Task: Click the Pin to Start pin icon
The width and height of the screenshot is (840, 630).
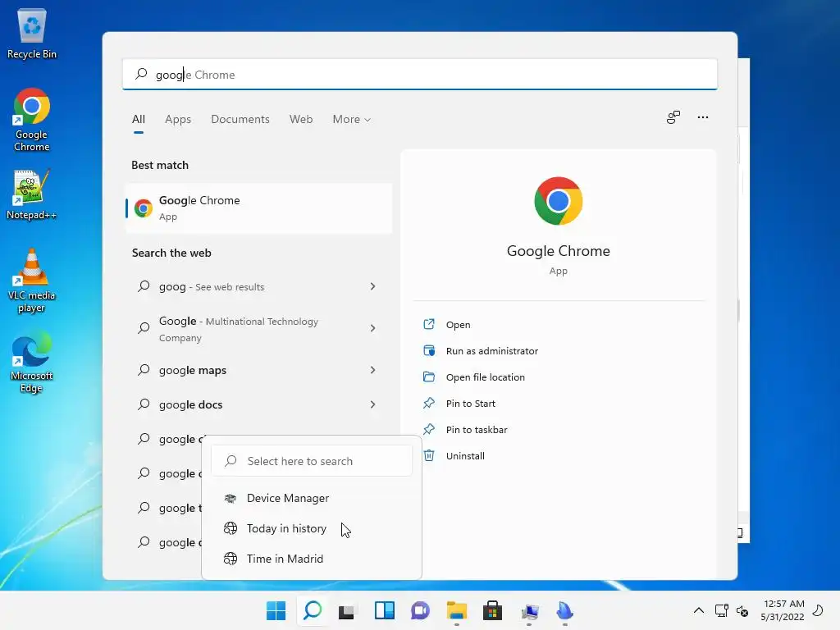Action: [x=428, y=403]
